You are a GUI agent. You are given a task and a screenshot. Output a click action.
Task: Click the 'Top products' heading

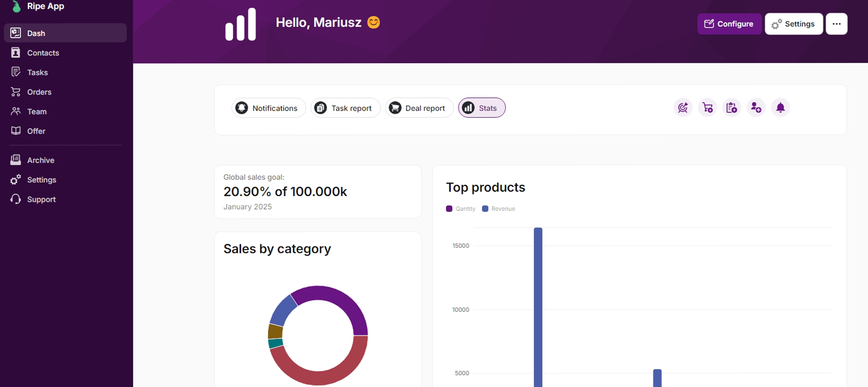(485, 187)
